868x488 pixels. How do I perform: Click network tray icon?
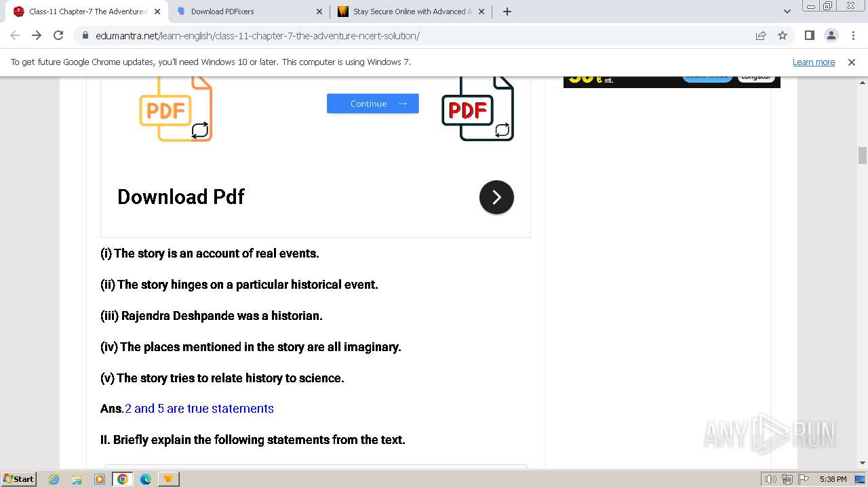click(x=787, y=479)
